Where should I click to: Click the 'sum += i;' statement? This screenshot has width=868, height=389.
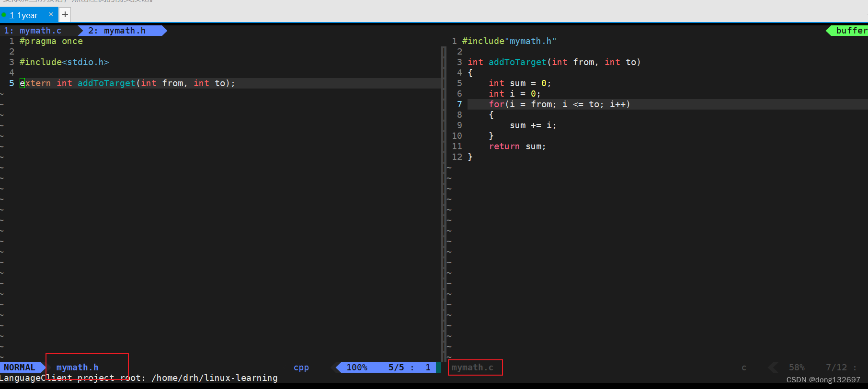pyautogui.click(x=533, y=125)
